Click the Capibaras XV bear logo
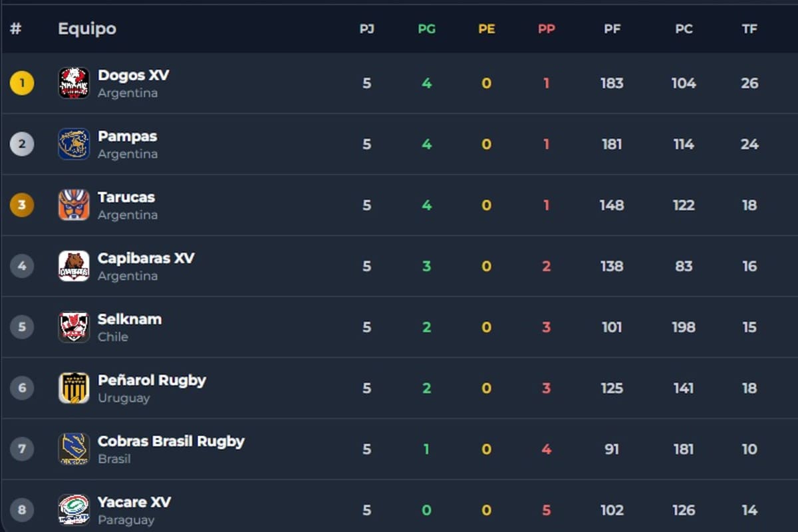This screenshot has height=532, width=798. (74, 266)
